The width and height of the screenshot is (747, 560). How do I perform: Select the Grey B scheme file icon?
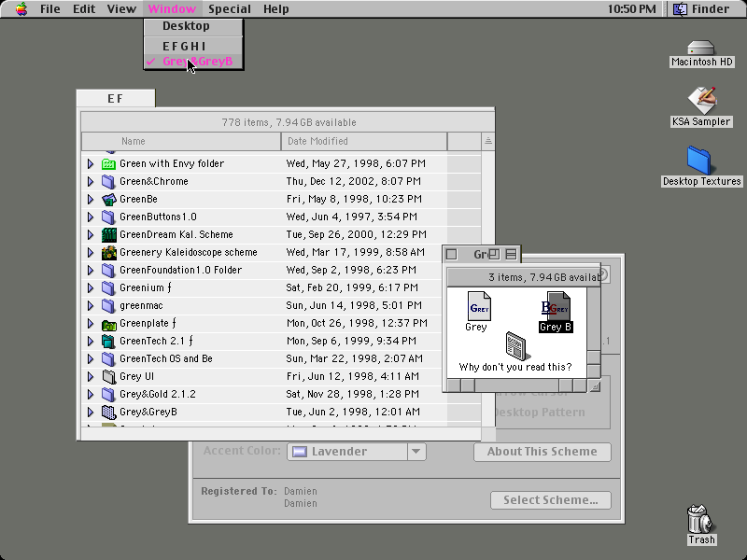[557, 306]
